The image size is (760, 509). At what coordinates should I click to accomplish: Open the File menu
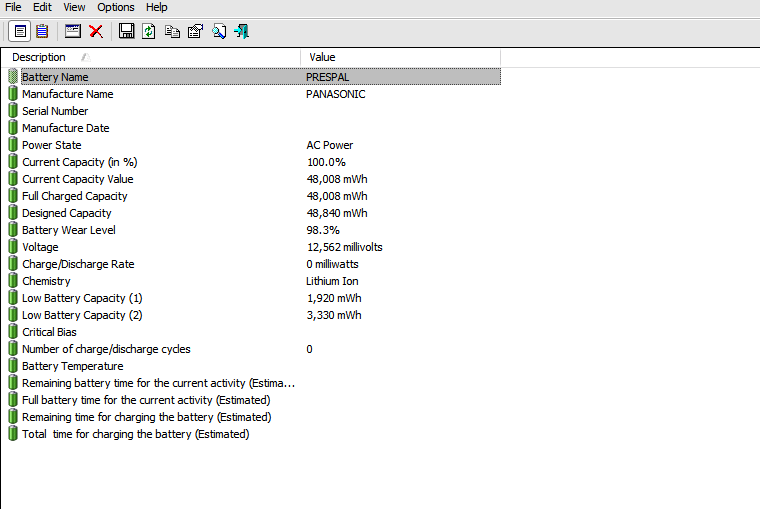13,7
